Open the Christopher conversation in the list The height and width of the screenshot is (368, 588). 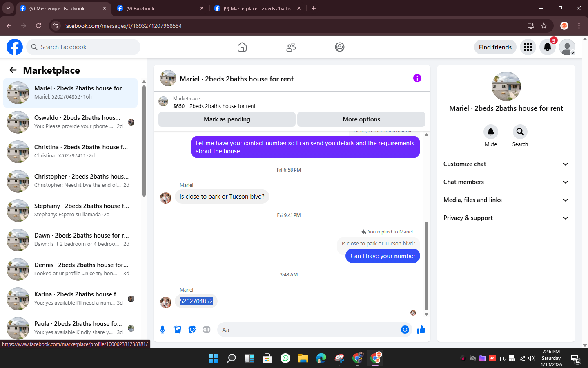pos(70,181)
